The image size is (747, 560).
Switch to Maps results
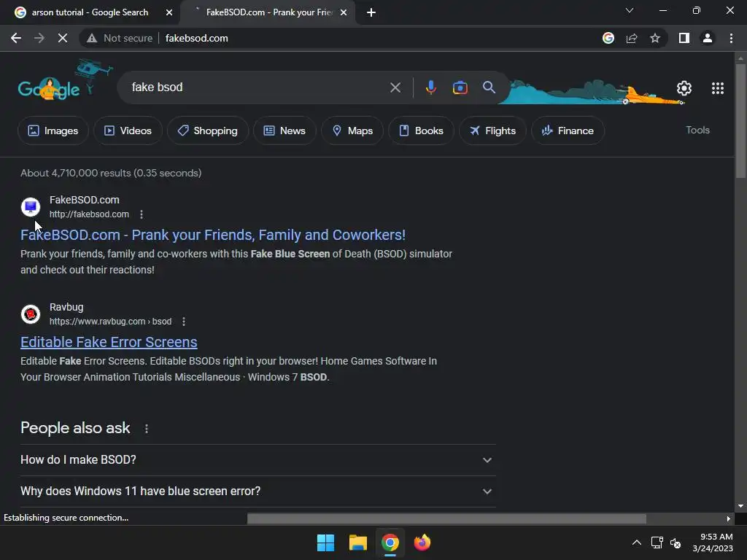[352, 131]
